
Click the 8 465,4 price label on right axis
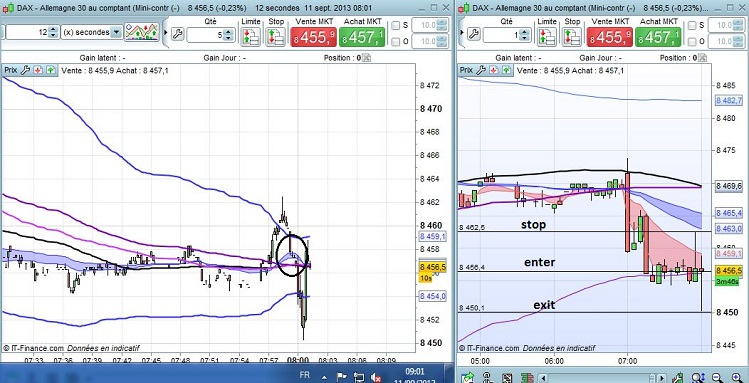tap(729, 213)
